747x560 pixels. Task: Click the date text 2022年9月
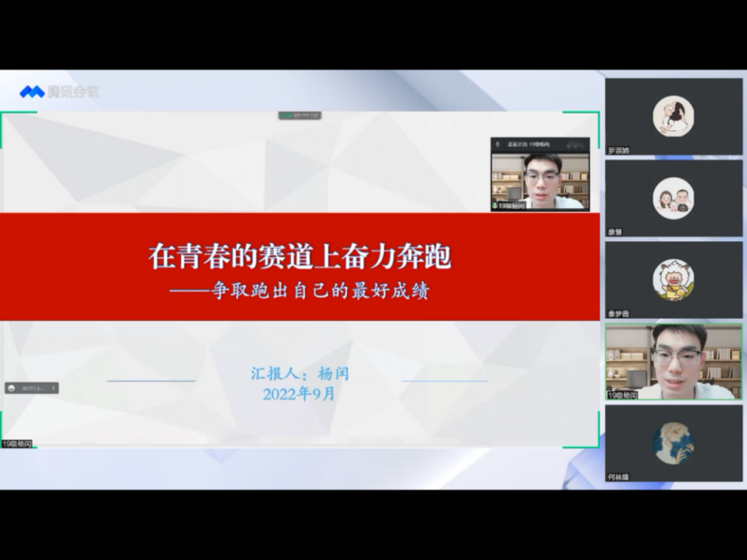(x=299, y=394)
